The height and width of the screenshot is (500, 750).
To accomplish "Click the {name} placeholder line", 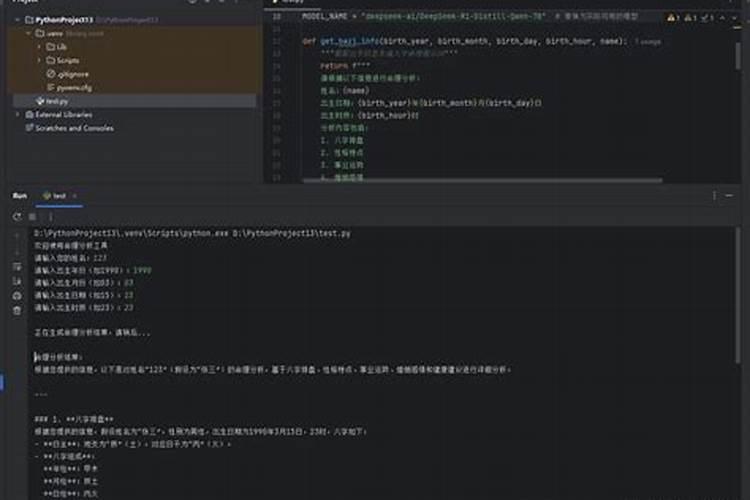I will click(x=345, y=90).
